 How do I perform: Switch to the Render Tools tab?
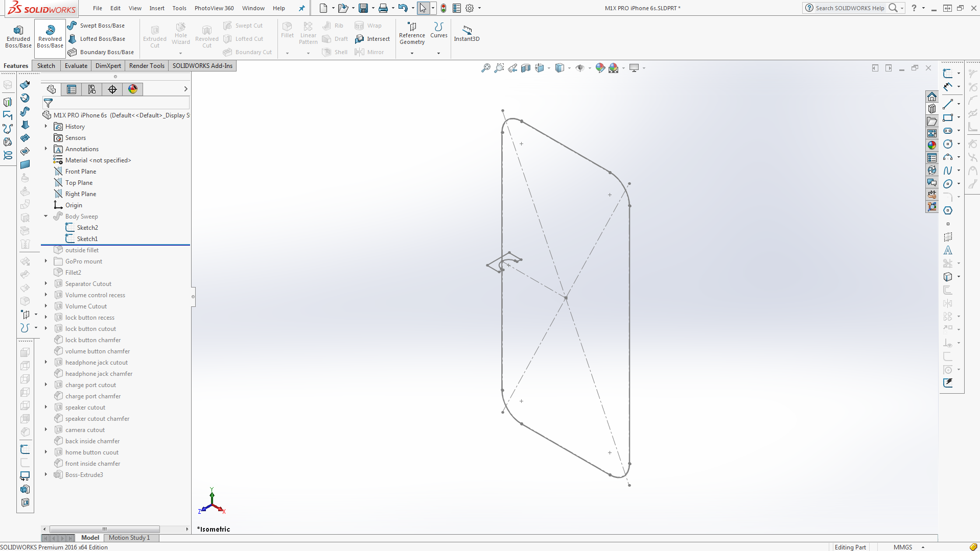tap(147, 66)
